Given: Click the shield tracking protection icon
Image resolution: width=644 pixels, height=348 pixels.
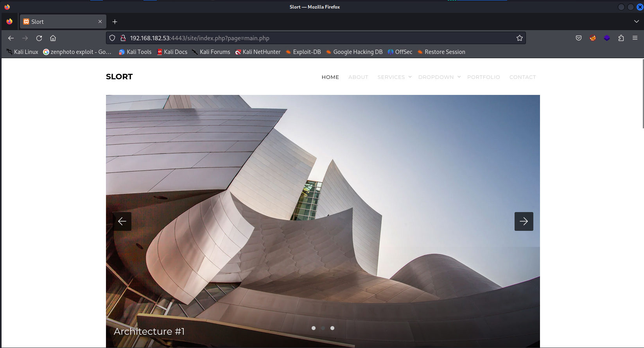Looking at the screenshot, I should click(x=112, y=38).
